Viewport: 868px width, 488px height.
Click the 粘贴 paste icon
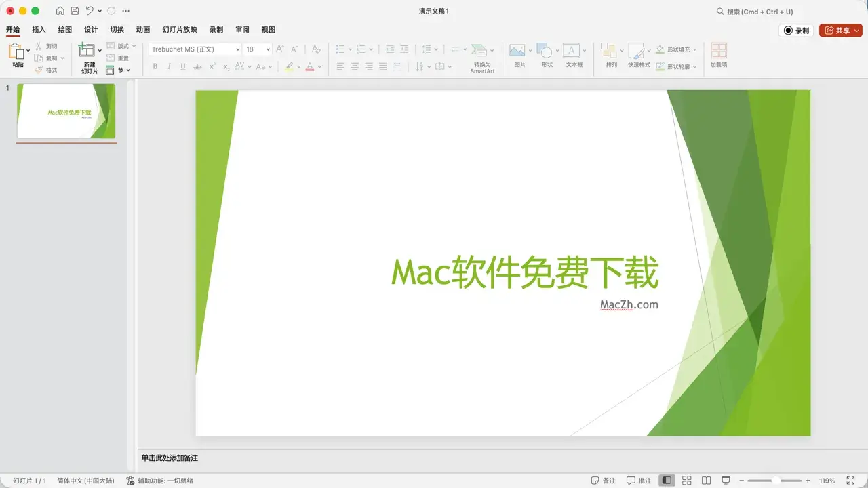coord(16,51)
